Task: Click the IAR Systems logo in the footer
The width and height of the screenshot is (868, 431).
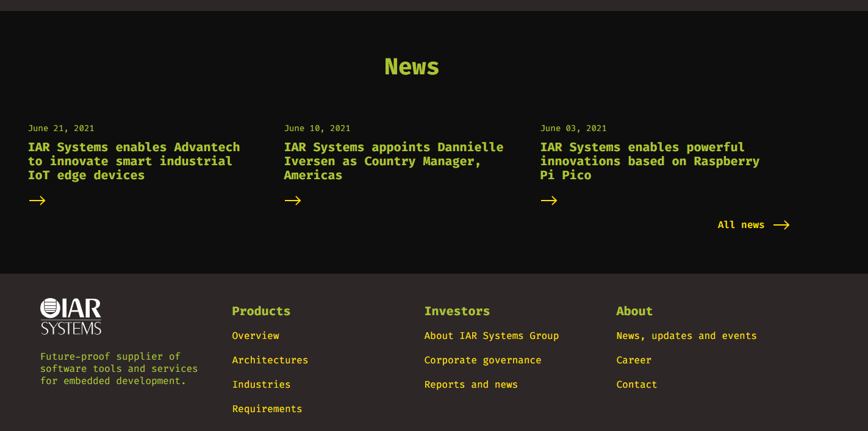Action: (x=71, y=316)
